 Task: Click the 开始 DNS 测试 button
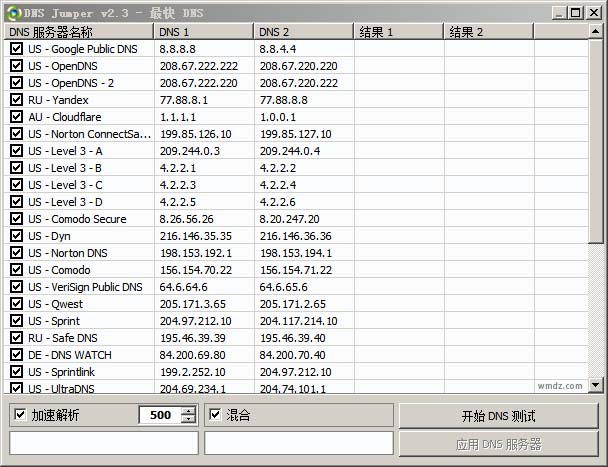pos(498,416)
